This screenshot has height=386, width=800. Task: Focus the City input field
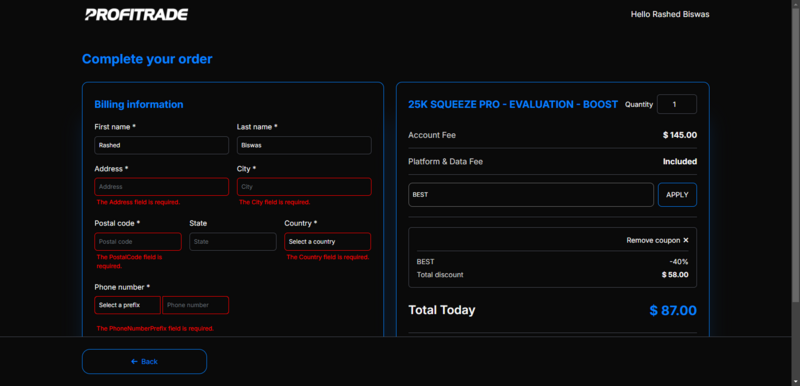click(x=304, y=187)
